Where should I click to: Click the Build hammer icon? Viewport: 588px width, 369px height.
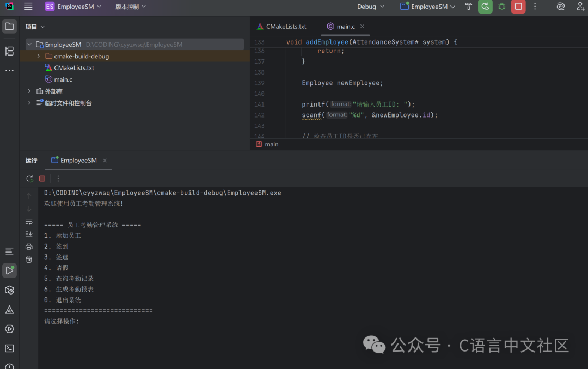(x=468, y=7)
